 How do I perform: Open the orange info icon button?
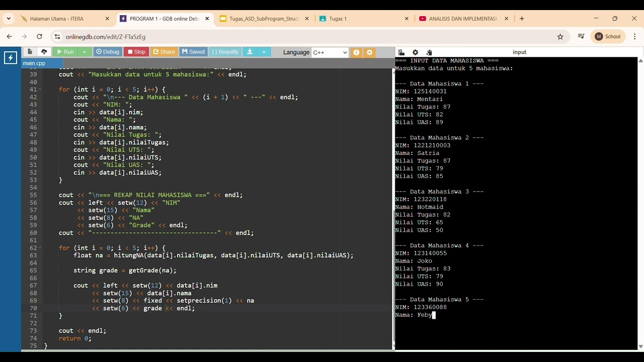click(356, 52)
